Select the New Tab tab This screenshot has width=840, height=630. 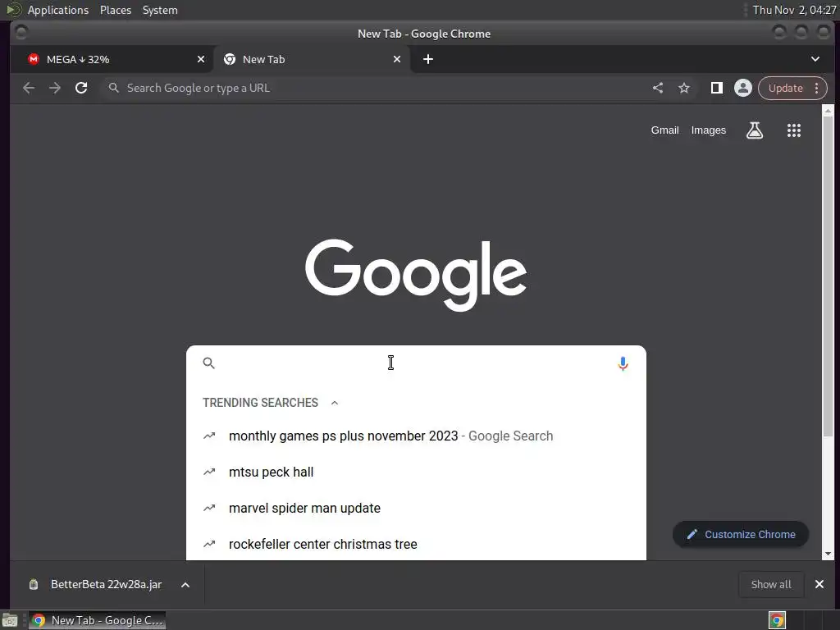313,59
